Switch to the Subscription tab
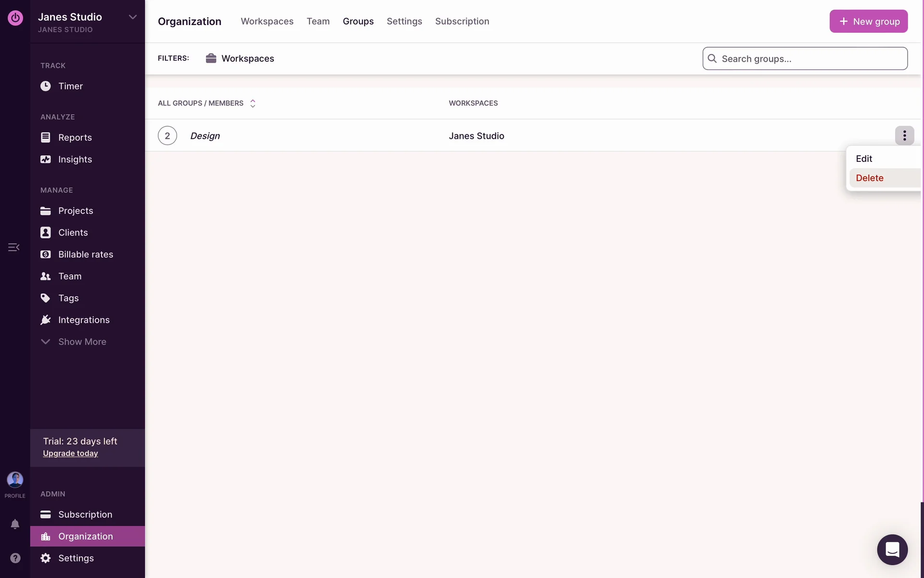Image resolution: width=924 pixels, height=578 pixels. (462, 21)
